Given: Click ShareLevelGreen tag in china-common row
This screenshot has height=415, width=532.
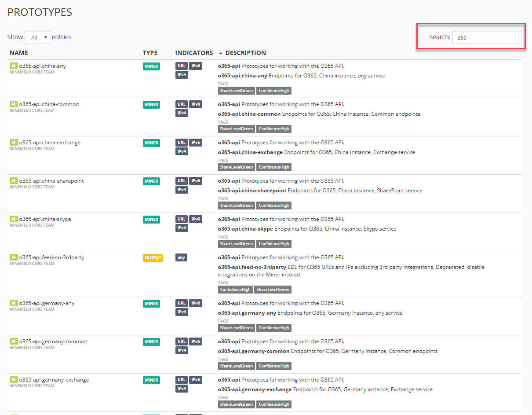Looking at the screenshot, I should pos(237,129).
